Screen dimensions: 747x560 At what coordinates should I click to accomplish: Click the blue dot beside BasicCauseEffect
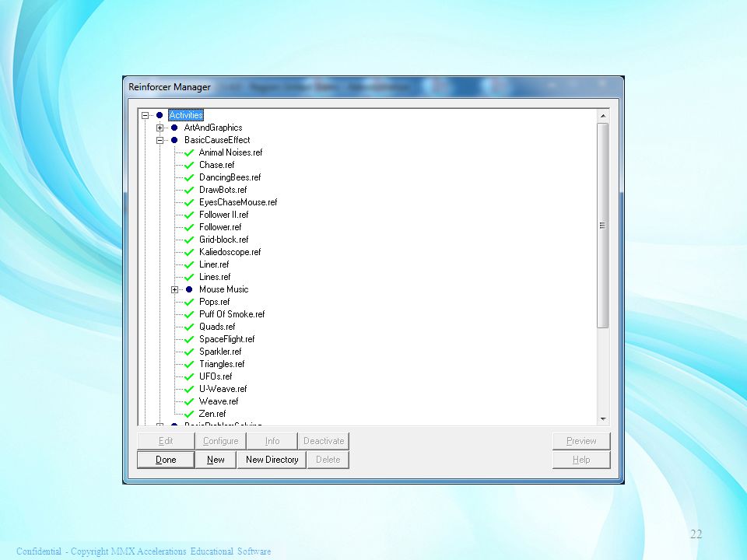[174, 140]
